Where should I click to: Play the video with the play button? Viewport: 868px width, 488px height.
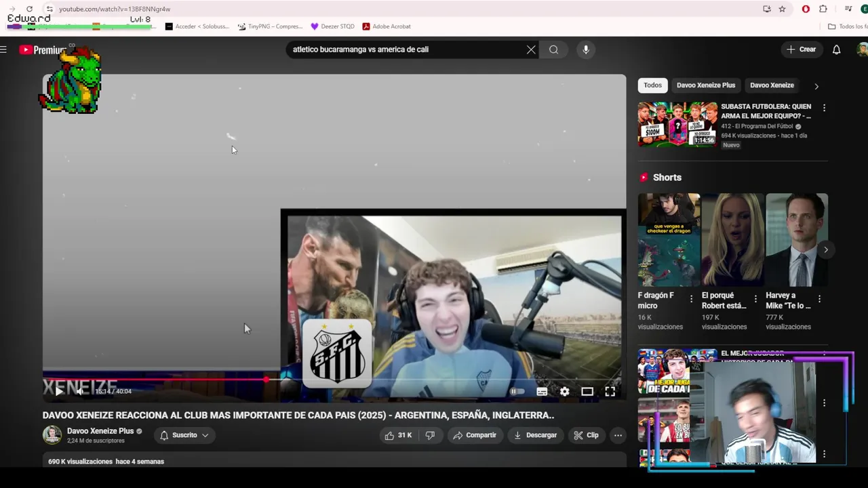(x=59, y=391)
